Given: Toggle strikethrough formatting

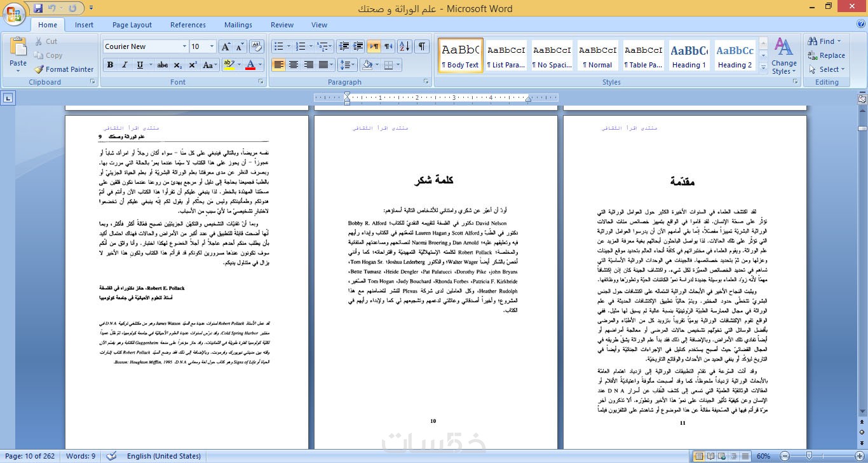Looking at the screenshot, I should tap(163, 65).
